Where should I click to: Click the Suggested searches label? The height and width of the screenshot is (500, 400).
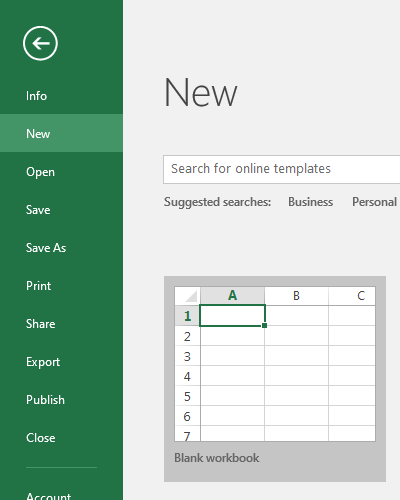coord(217,202)
